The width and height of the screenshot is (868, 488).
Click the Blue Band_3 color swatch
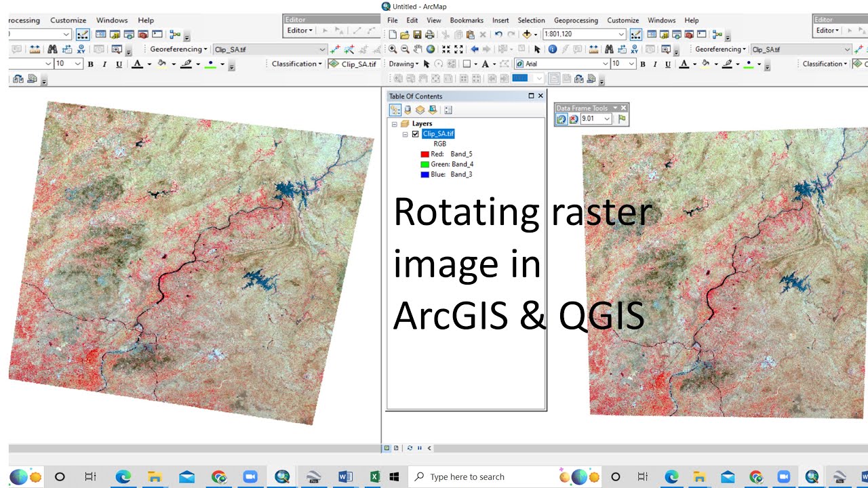[x=425, y=174]
